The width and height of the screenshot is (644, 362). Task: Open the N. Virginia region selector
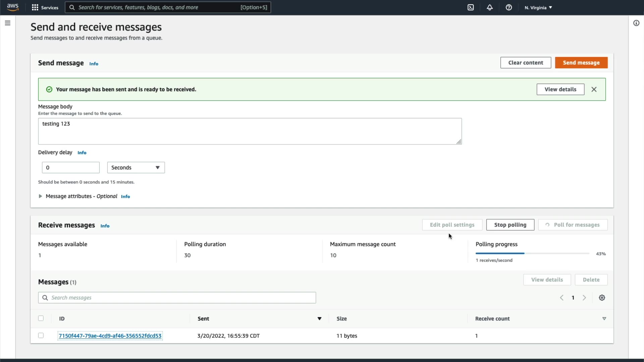[x=538, y=7]
